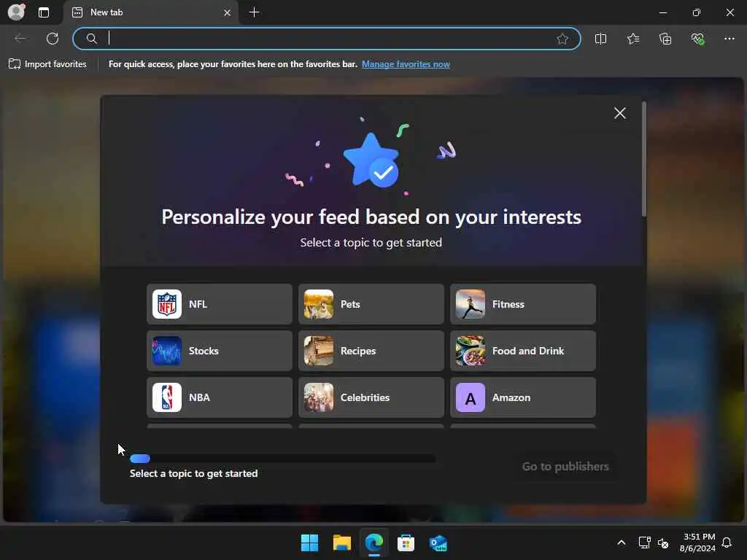Open the profile avatar menu
Screen dimensions: 747x560
(x=16, y=12)
